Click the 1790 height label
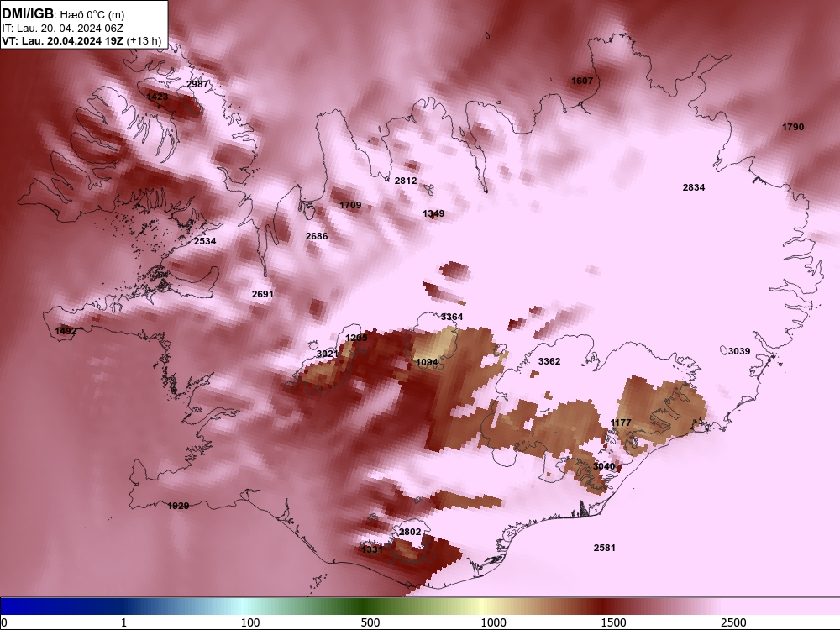 793,127
